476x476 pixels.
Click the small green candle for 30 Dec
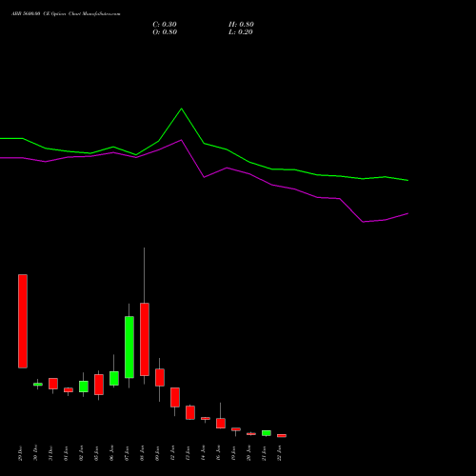[38, 385]
